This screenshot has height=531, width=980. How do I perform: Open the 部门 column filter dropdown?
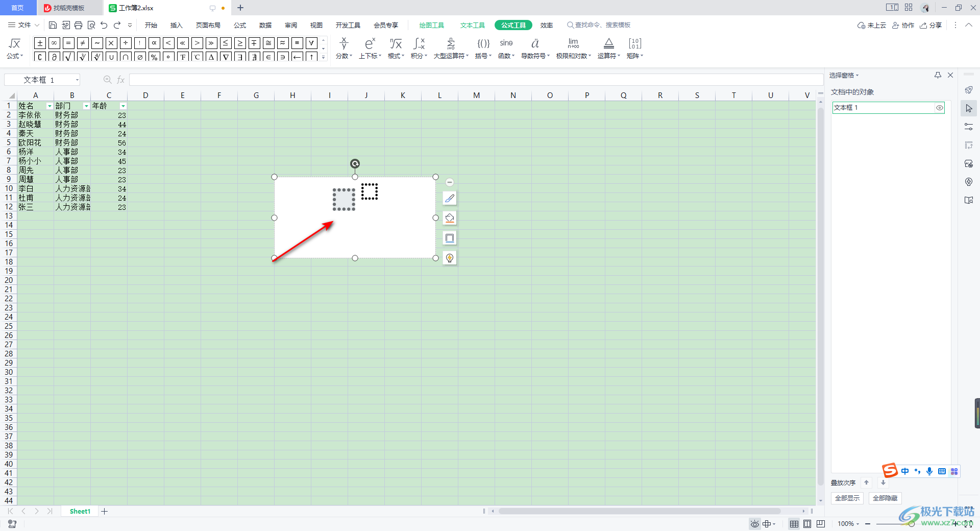[x=86, y=106]
